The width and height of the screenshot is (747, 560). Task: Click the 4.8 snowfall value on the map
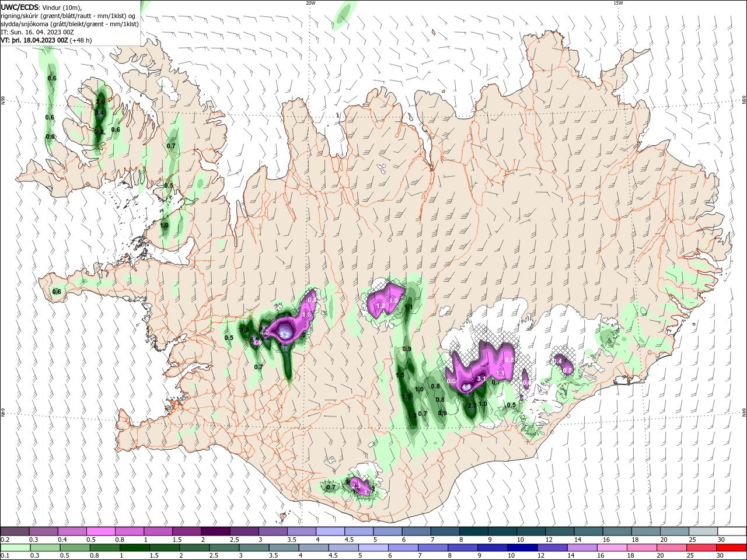[466, 387]
